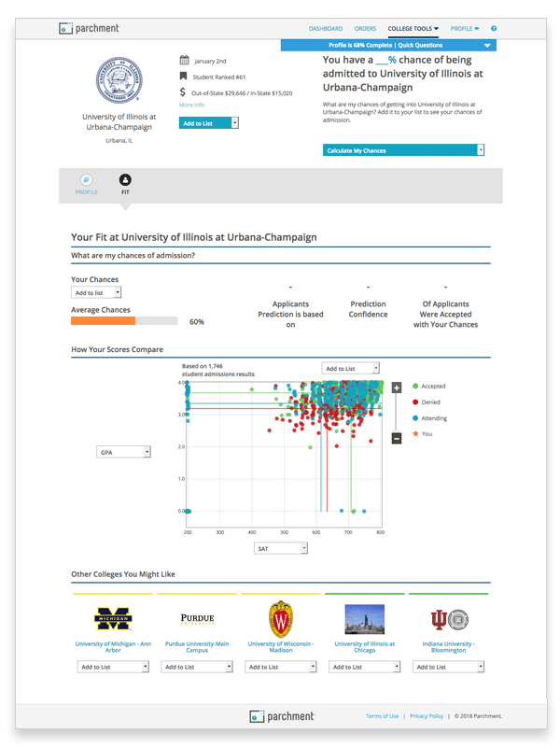Select the Fit person icon
This screenshot has width=560, height=747.
[x=125, y=179]
